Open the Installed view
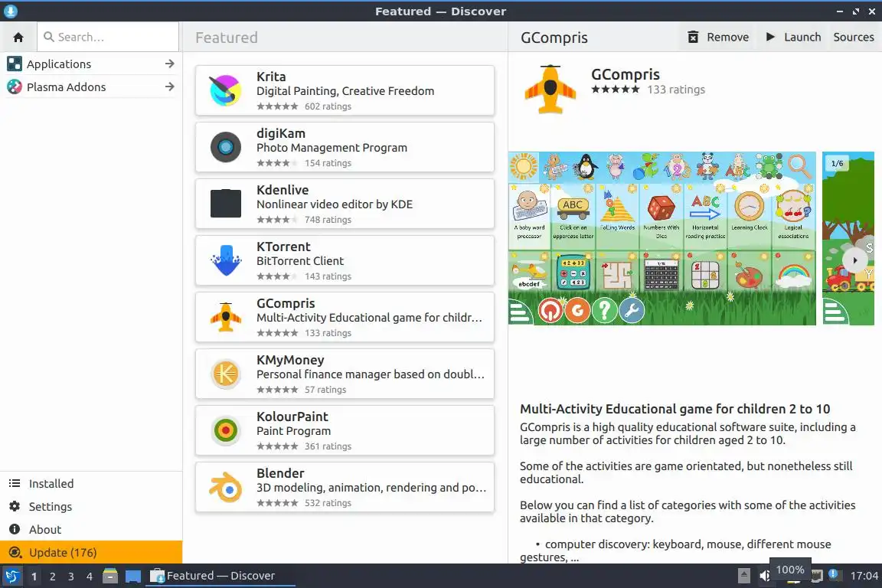Viewport: 882px width, 588px height. pos(90,484)
